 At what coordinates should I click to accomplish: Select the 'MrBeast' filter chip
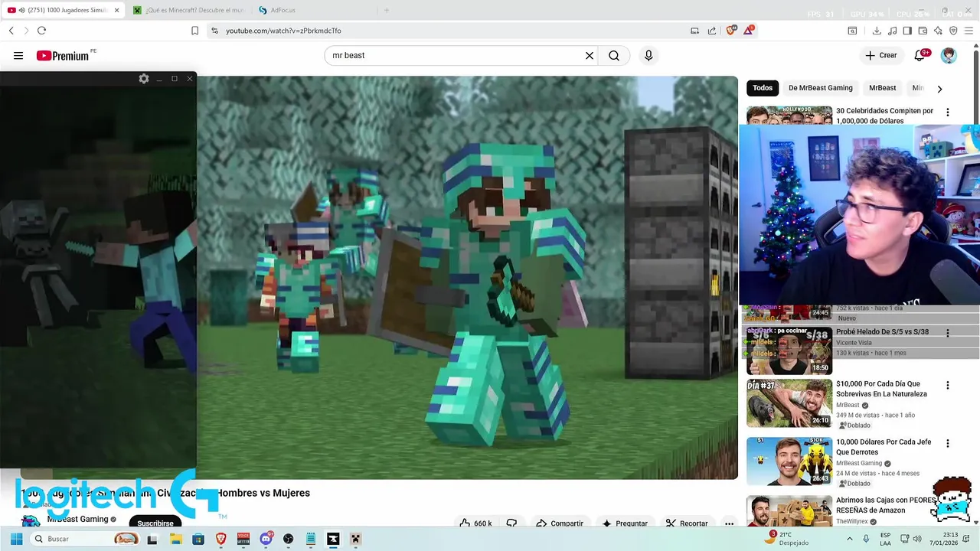pos(882,88)
